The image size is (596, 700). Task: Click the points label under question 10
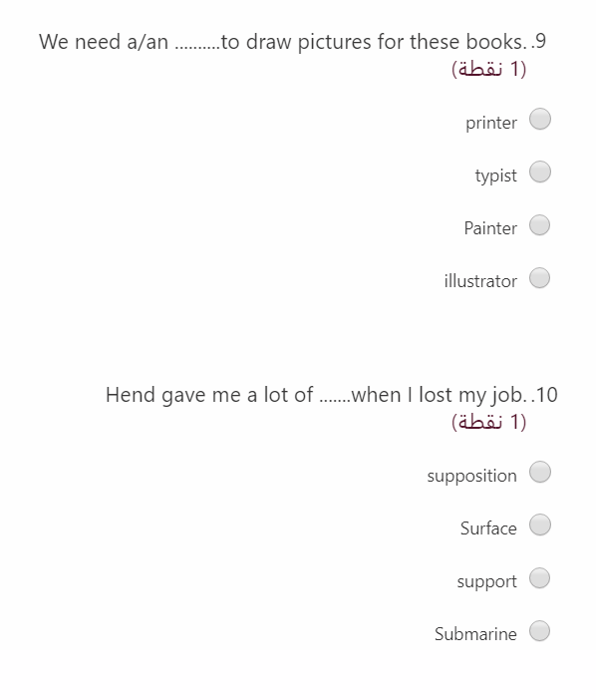pyautogui.click(x=489, y=422)
